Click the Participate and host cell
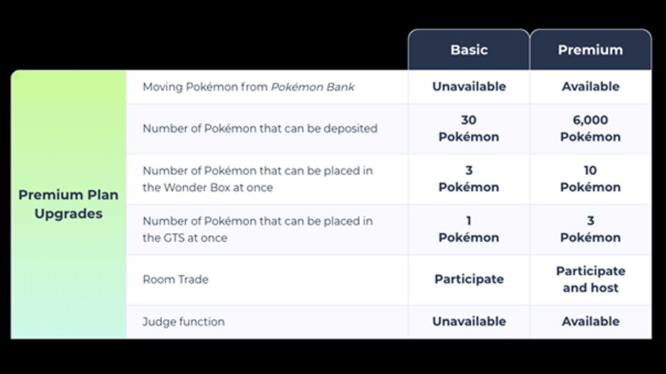The image size is (666, 374). click(x=590, y=279)
